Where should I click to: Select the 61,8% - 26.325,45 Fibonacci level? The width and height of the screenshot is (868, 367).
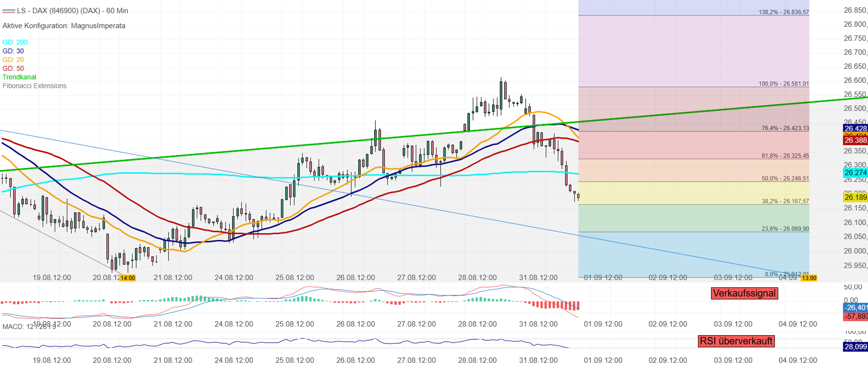coord(785,156)
